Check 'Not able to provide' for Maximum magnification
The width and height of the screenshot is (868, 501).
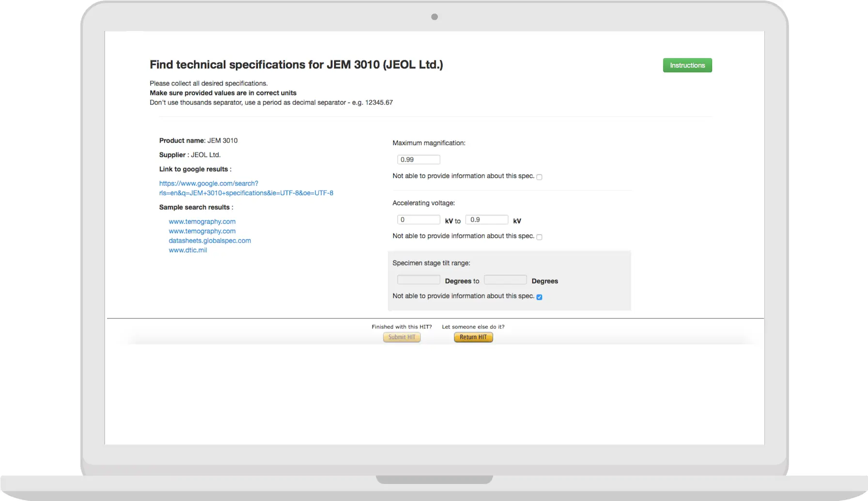[539, 177]
